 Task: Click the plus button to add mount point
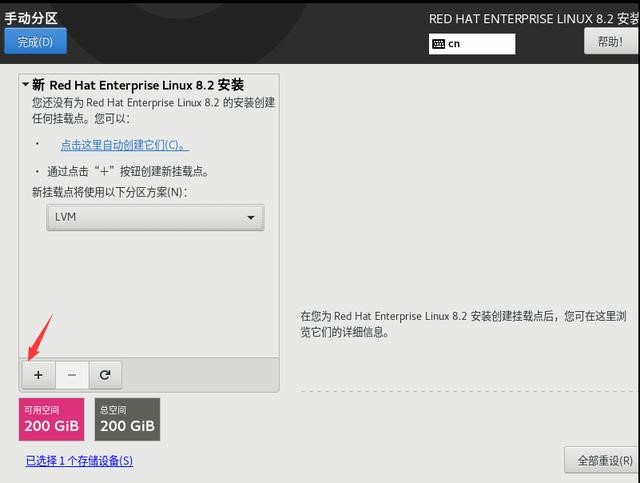38,375
